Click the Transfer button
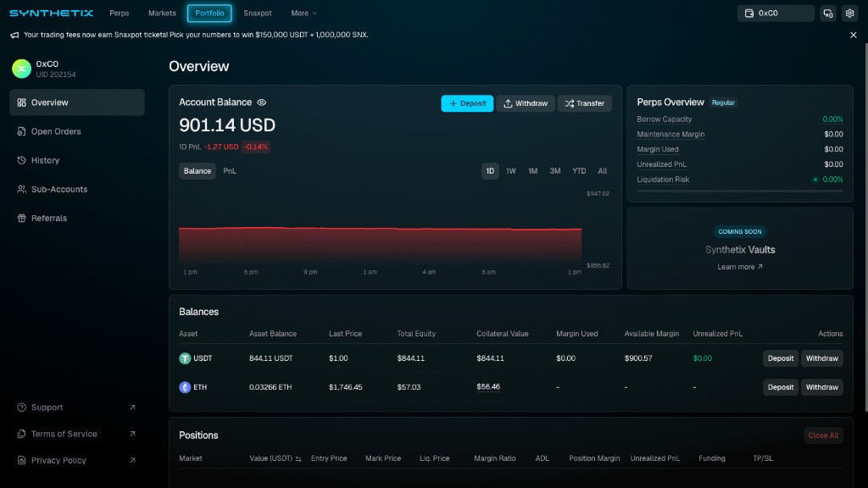Screen dimensions: 868x488 pyautogui.click(x=585, y=103)
